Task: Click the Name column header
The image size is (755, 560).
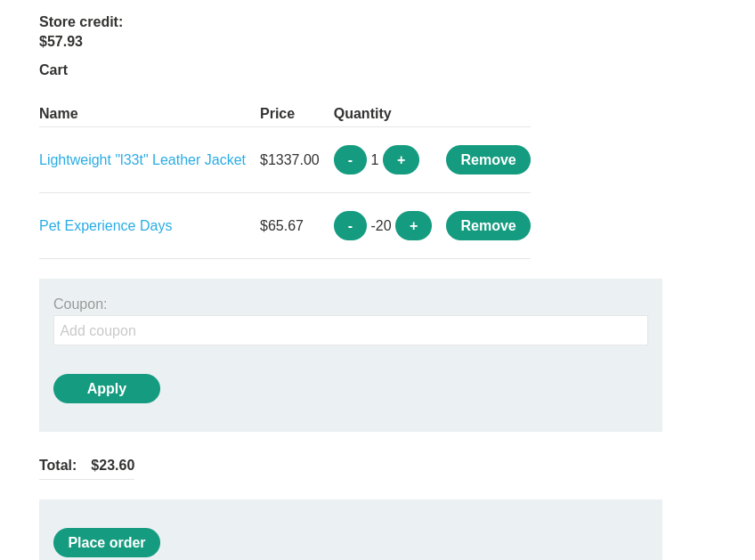Action: click(x=59, y=114)
